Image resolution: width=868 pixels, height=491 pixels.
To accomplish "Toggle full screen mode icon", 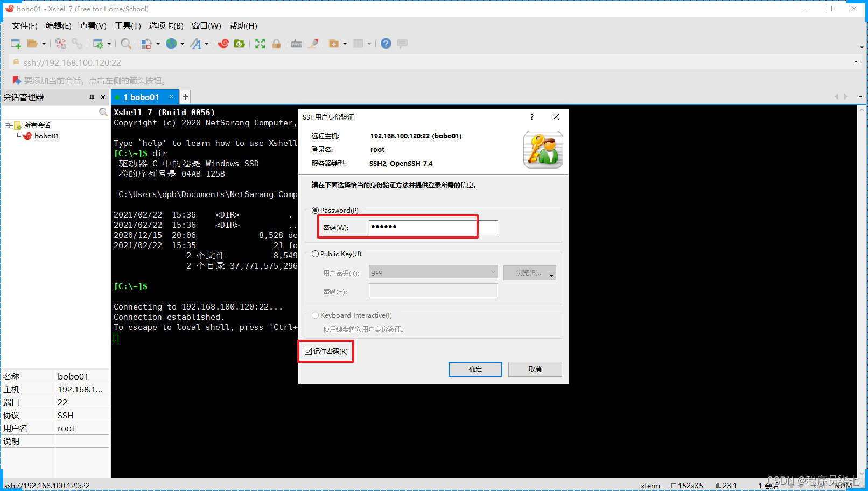I will [260, 44].
